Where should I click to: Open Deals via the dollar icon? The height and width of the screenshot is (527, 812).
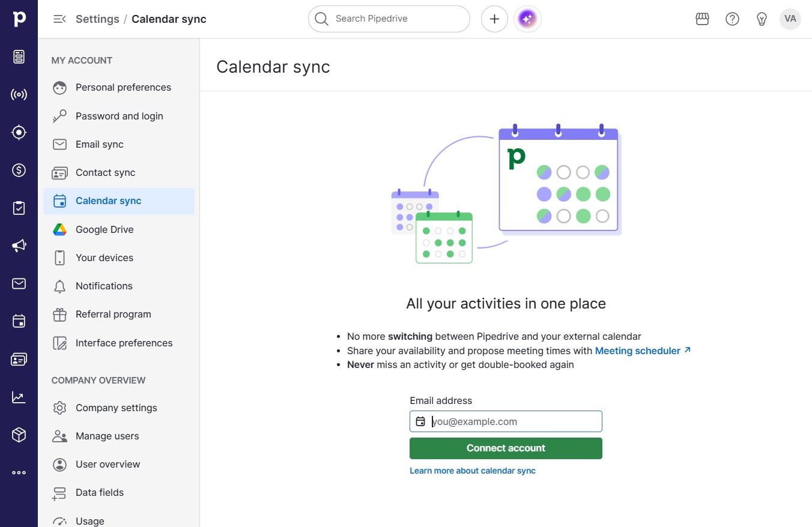coord(19,170)
